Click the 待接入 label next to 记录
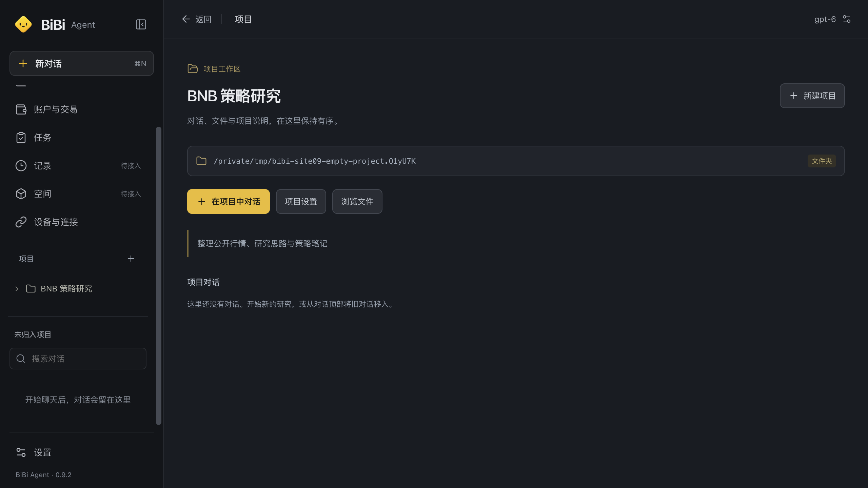The image size is (868, 488). point(131,166)
